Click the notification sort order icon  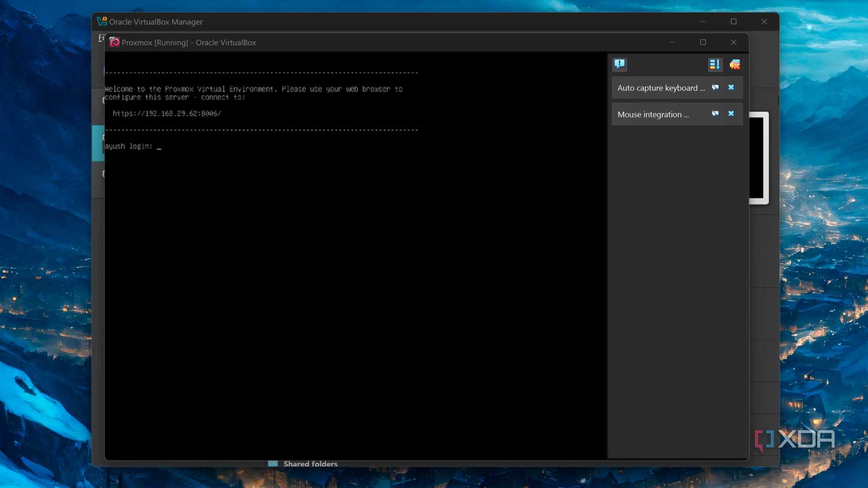tap(714, 64)
